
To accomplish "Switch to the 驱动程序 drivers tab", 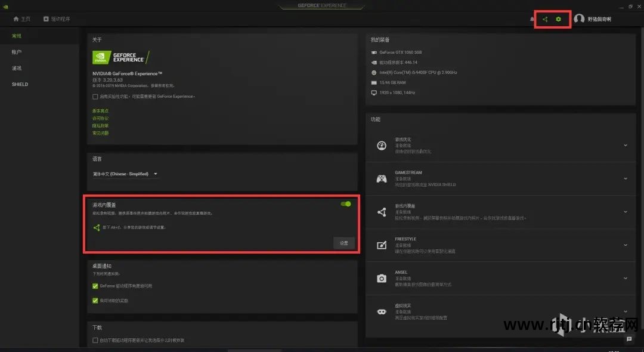I will (x=57, y=19).
